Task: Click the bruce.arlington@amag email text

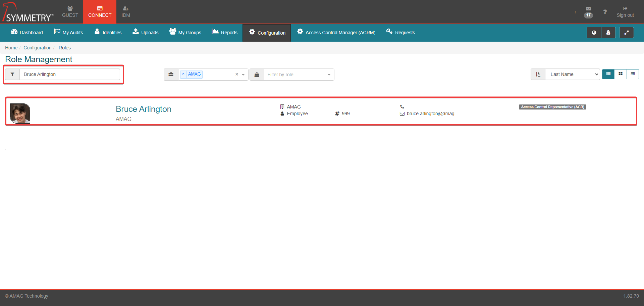Action: [x=430, y=114]
